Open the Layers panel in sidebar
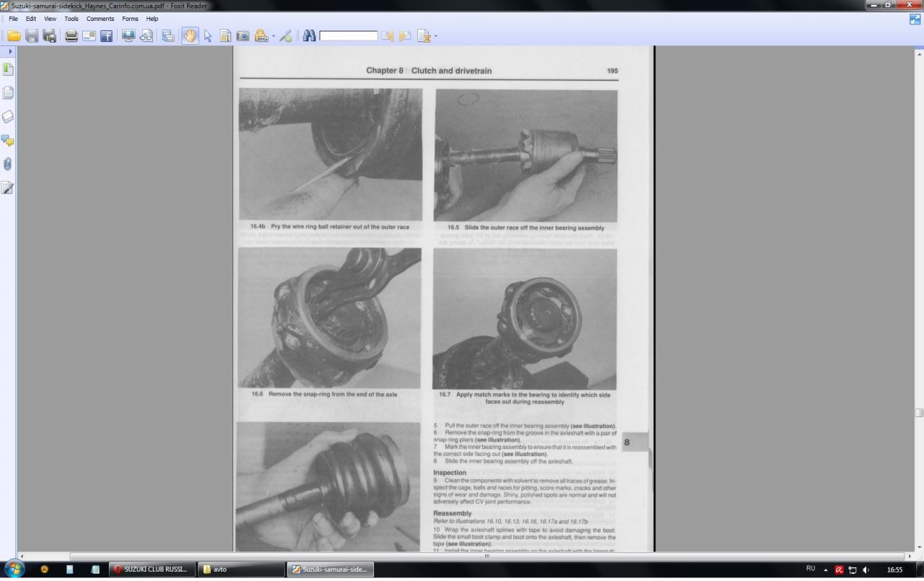Viewport: 924px width, 581px height. [x=8, y=116]
